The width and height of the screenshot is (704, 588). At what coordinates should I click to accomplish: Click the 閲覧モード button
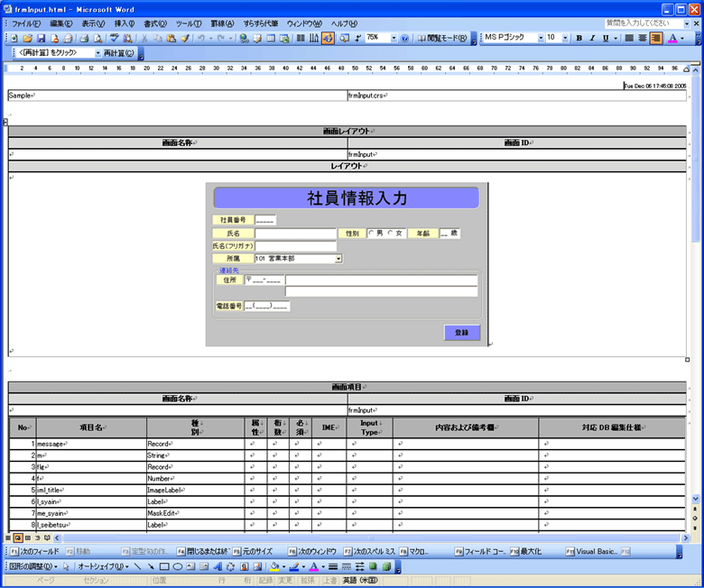click(x=441, y=39)
